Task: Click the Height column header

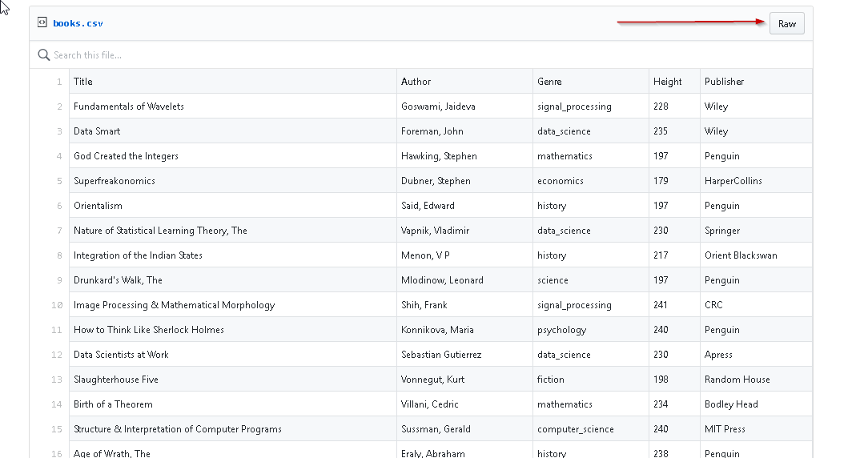Action: [x=667, y=82]
